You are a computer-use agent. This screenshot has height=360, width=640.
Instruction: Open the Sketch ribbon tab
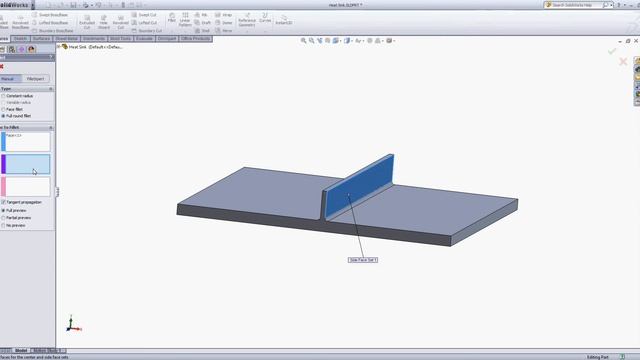pos(20,38)
